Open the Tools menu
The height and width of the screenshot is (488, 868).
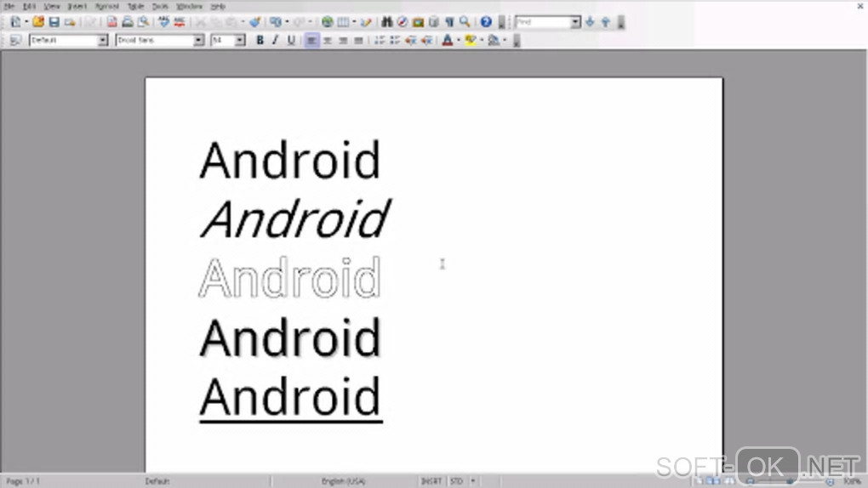(159, 7)
